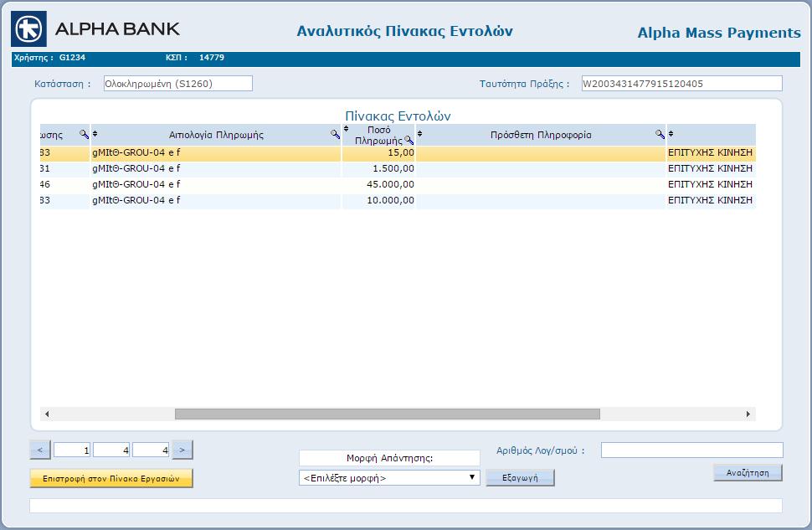Screen dimensions: 812x530
Task: Click the Πίνακας Εντολών table title
Action: pyautogui.click(x=398, y=116)
